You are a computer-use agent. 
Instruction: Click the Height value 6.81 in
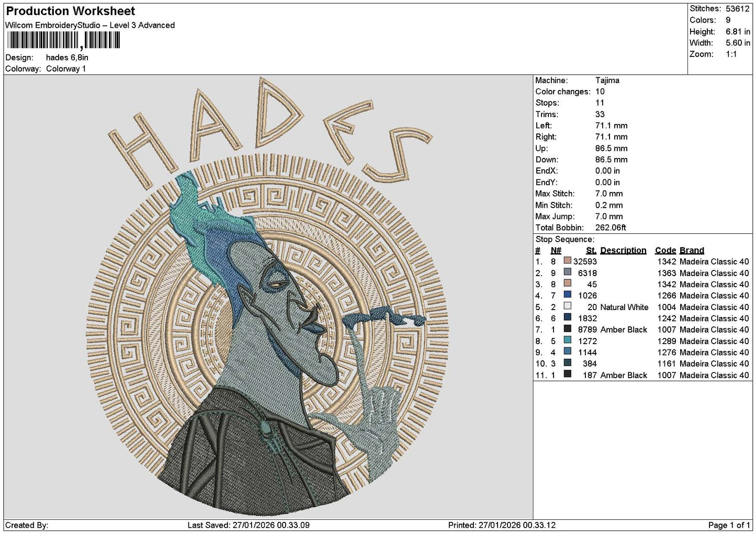[x=738, y=32]
